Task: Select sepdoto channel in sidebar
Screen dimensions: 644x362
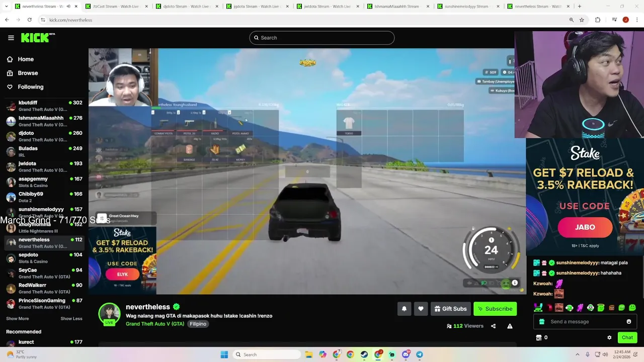Action: 44,258
